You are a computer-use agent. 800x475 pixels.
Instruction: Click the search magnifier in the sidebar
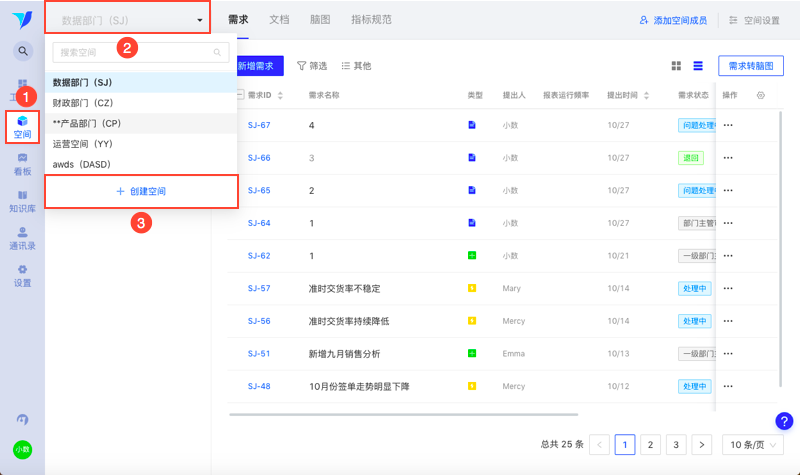click(23, 51)
